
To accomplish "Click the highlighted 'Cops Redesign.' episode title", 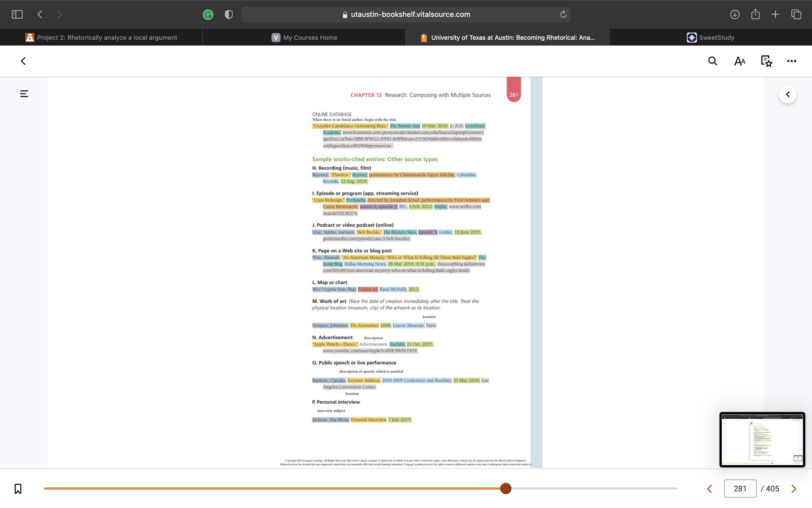I will pos(328,200).
